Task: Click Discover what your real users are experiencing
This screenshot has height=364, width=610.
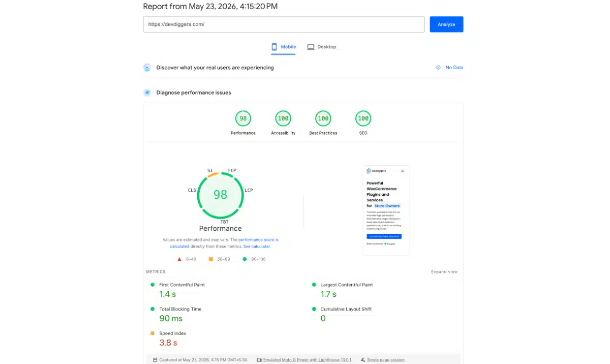Action: pos(215,68)
